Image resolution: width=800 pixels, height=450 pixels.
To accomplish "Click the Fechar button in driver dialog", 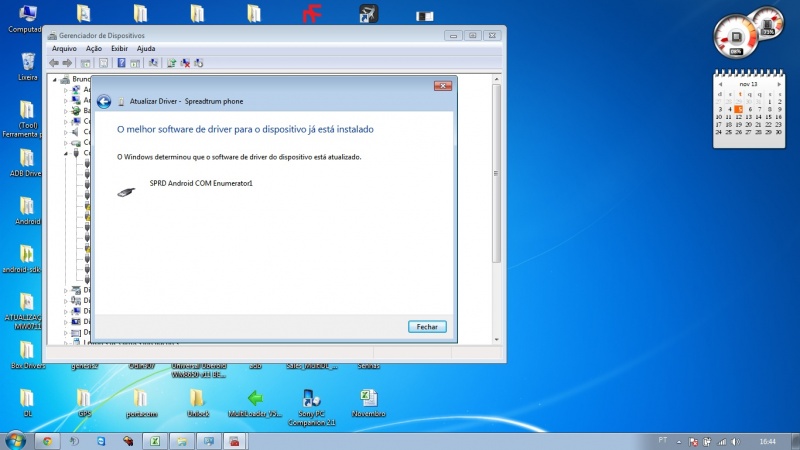I will pos(427,327).
